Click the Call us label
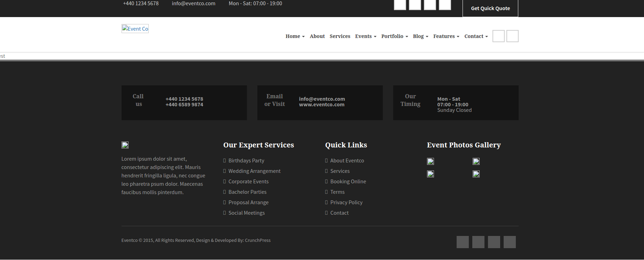The height and width of the screenshot is (260, 644). [138, 100]
